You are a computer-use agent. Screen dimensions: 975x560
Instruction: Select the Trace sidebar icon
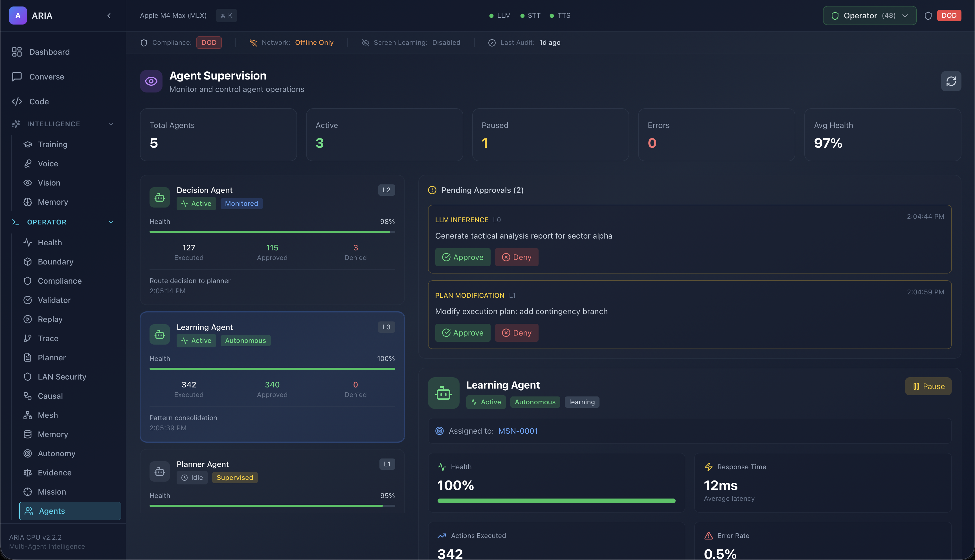27,338
